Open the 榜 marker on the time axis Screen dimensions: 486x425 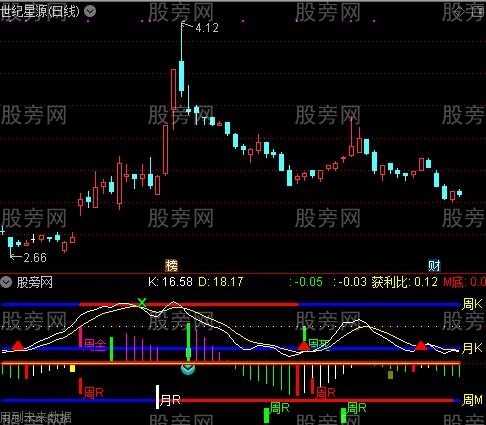(x=172, y=266)
